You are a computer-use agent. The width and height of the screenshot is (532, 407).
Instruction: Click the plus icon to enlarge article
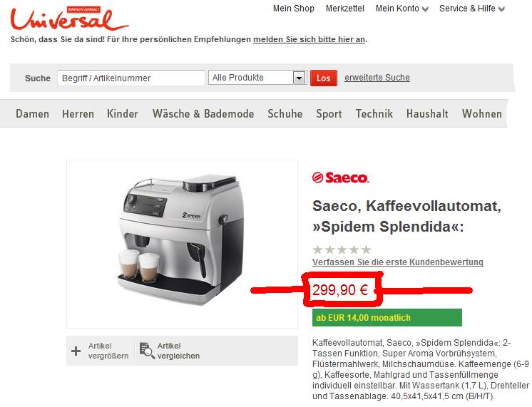(x=76, y=351)
